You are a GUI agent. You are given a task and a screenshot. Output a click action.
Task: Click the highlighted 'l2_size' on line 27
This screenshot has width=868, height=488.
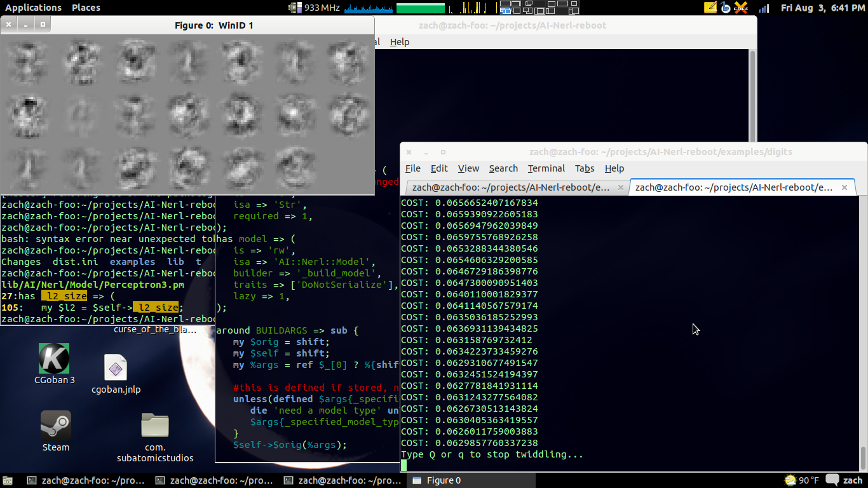[64, 296]
